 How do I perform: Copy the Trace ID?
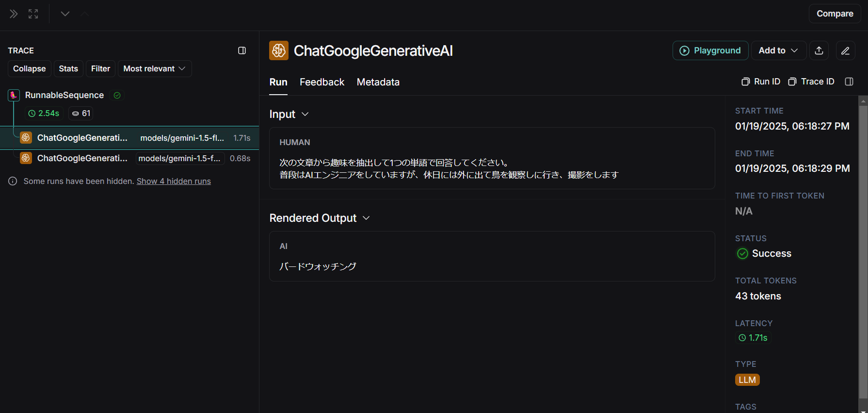pos(811,82)
